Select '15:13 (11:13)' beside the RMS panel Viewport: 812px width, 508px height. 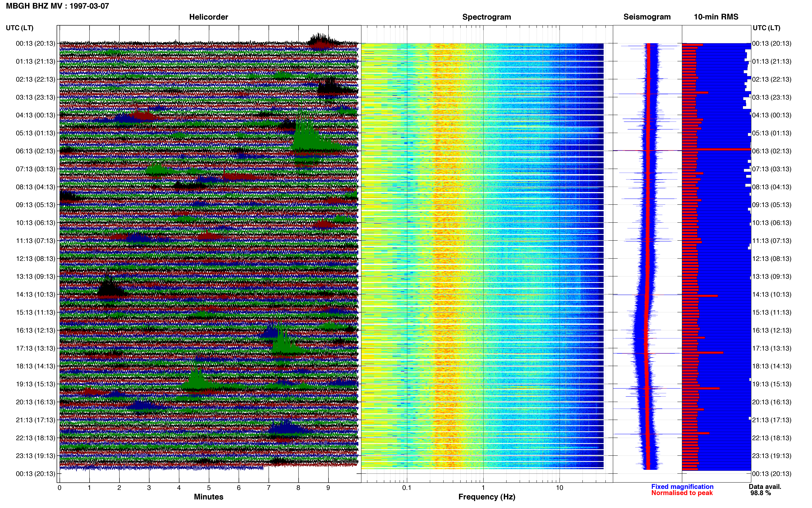[x=772, y=313]
